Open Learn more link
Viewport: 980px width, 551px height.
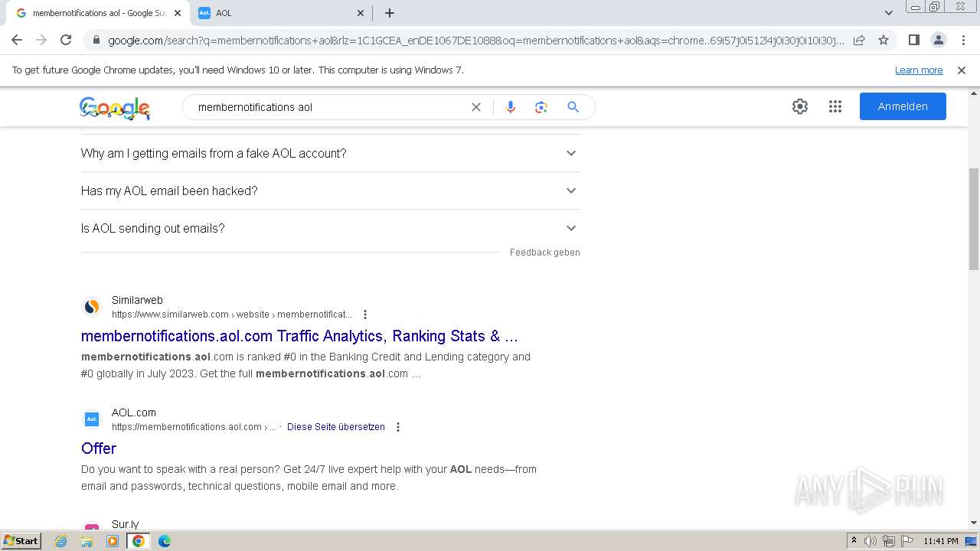919,70
